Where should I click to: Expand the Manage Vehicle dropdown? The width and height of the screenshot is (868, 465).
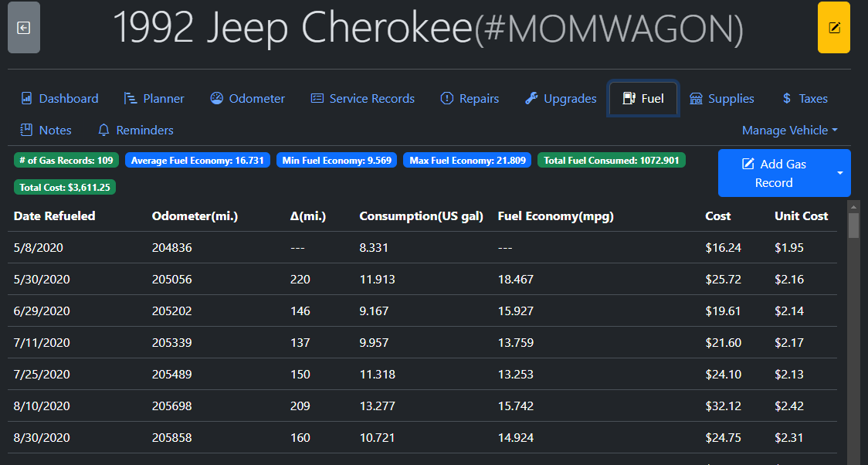point(789,131)
